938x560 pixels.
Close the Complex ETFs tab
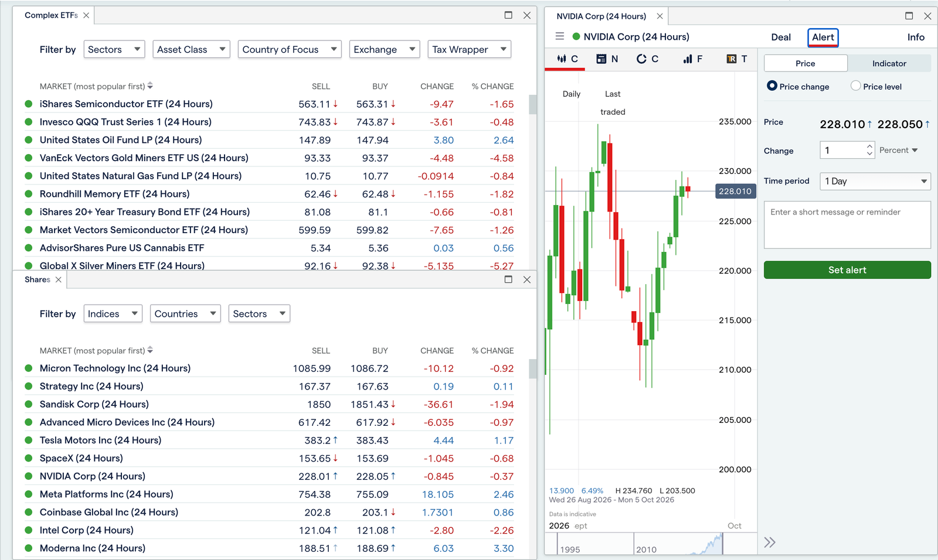tap(86, 15)
